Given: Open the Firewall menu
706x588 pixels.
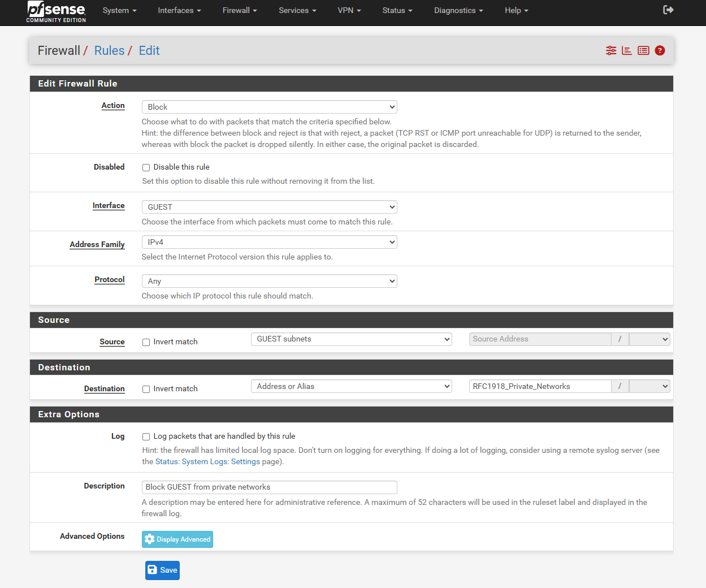Looking at the screenshot, I should coord(240,10).
